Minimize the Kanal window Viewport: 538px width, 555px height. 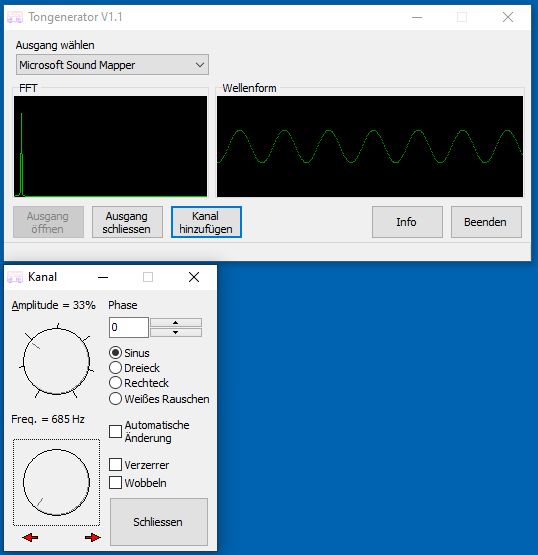click(103, 277)
